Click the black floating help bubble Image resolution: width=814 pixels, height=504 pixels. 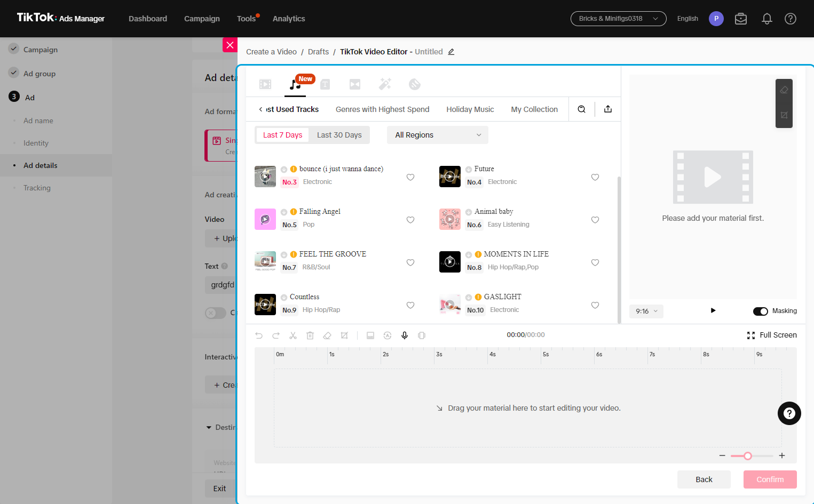point(789,413)
